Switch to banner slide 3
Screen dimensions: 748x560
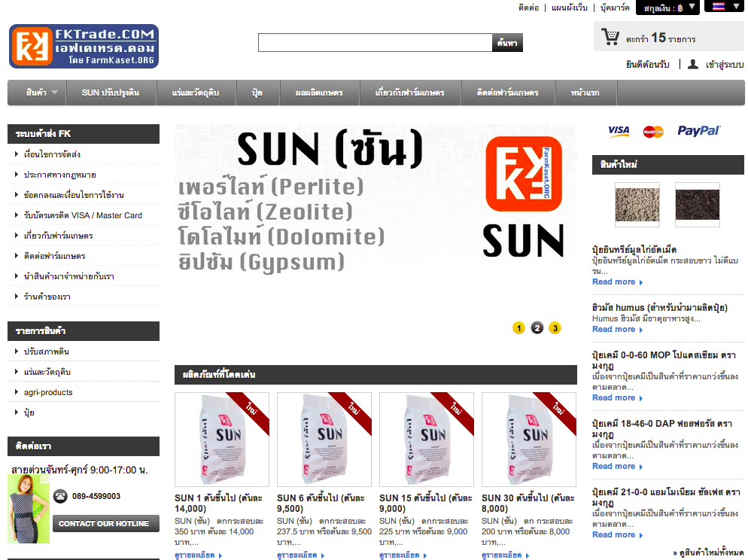(555, 328)
